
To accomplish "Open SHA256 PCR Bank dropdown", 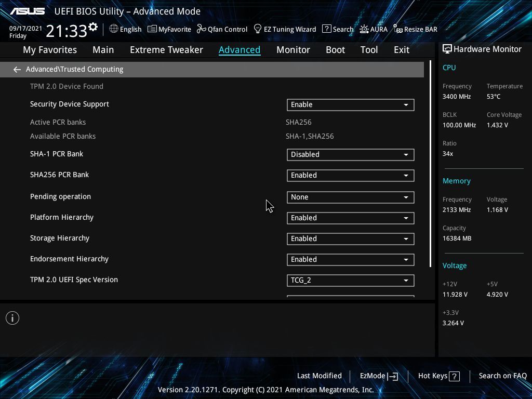I will 351,176.
